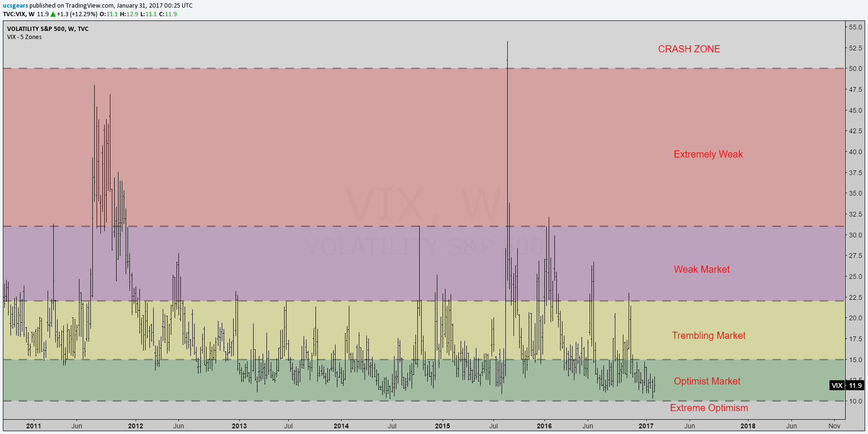The width and height of the screenshot is (868, 434).
Task: Click the 40.0 price axis value
Action: 855,152
